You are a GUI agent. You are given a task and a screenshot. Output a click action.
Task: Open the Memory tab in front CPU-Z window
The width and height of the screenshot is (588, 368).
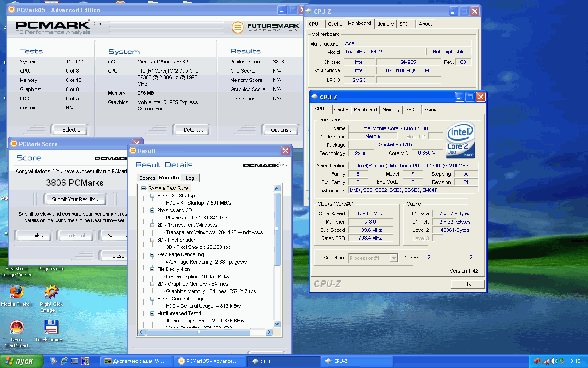pyautogui.click(x=391, y=109)
